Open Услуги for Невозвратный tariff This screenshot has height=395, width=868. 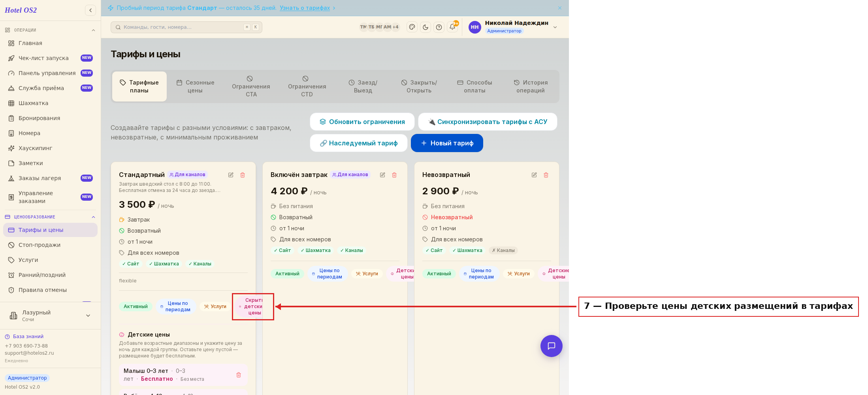518,274
